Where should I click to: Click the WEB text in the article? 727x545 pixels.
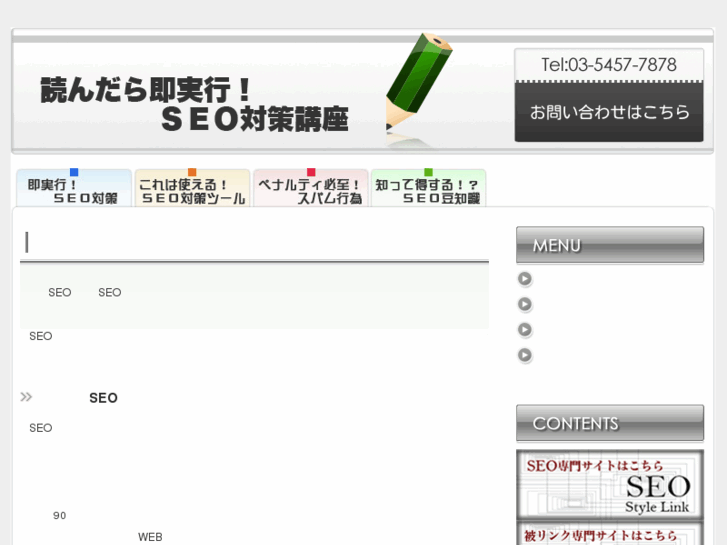150,537
